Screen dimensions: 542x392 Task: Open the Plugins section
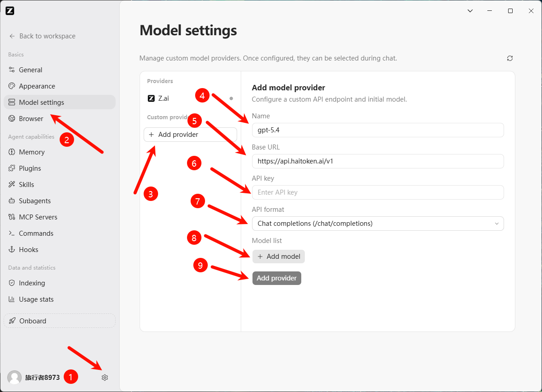click(60, 168)
